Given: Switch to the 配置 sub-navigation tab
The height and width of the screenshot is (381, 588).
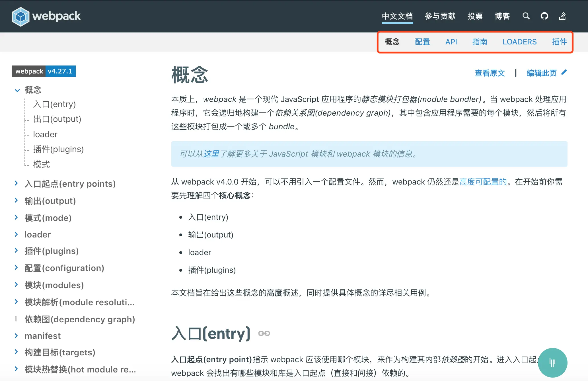Looking at the screenshot, I should 422,42.
